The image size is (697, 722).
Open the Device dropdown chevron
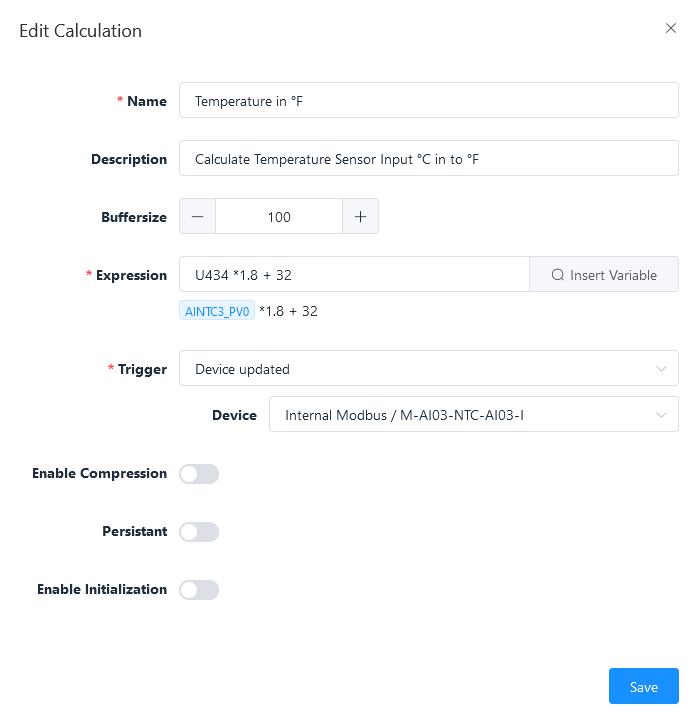(661, 415)
